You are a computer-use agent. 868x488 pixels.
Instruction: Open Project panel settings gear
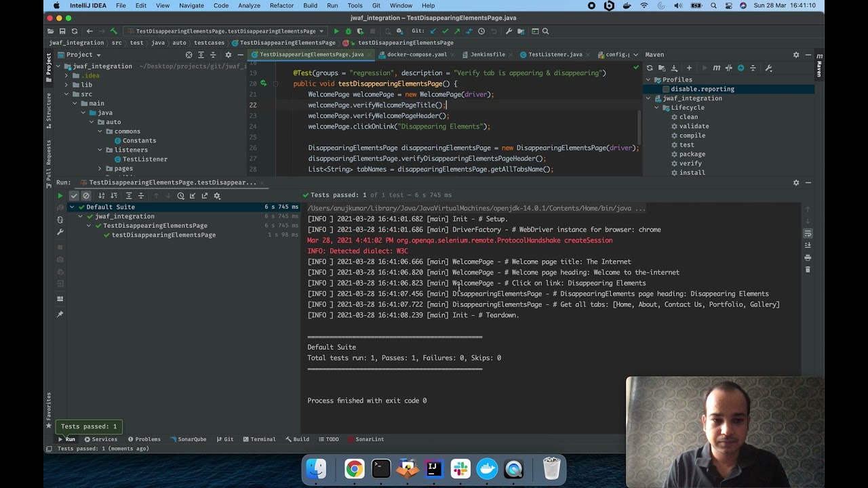[x=228, y=55]
